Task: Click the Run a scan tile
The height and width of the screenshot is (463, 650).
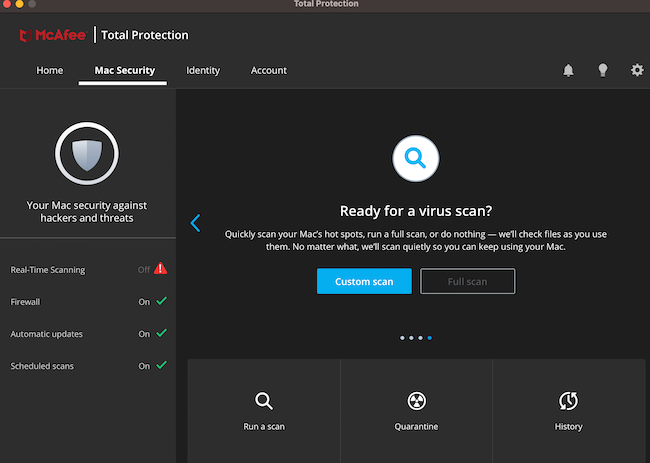Action: click(264, 411)
